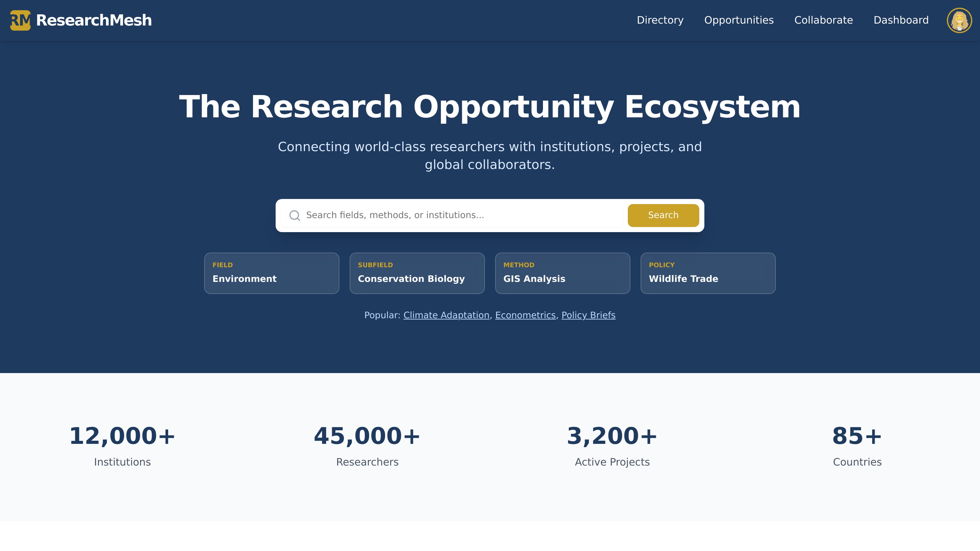Open the Econometrics popular link

tap(525, 315)
